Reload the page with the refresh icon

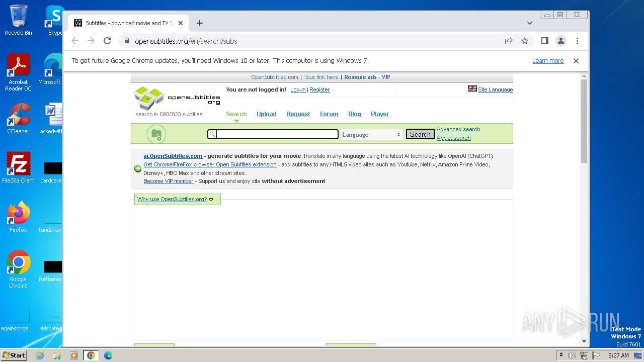click(107, 41)
